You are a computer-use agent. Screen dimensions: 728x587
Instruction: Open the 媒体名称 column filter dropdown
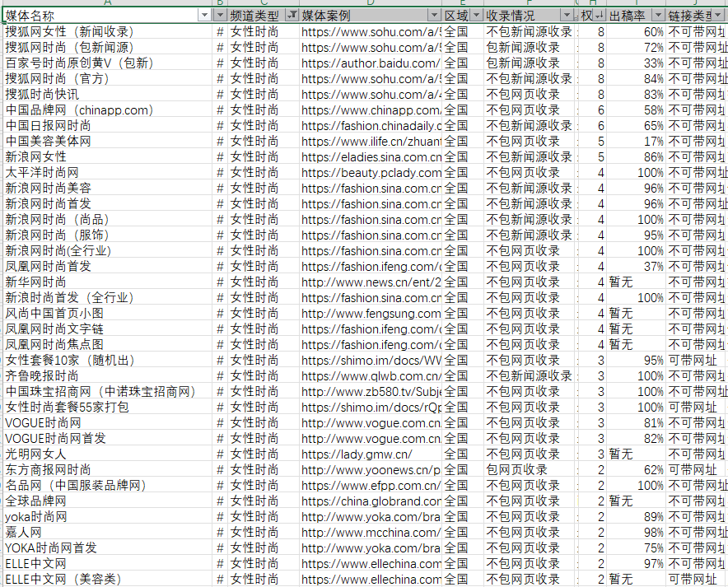[x=204, y=16]
